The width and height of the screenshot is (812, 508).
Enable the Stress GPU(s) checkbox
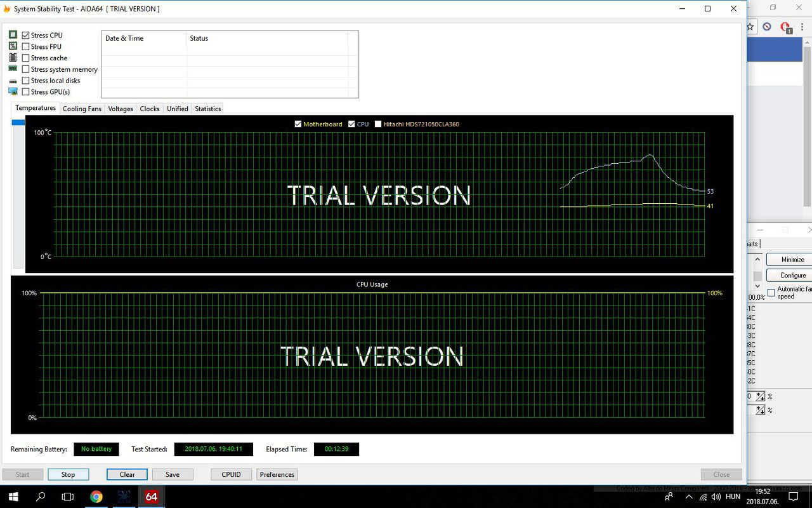coord(26,92)
